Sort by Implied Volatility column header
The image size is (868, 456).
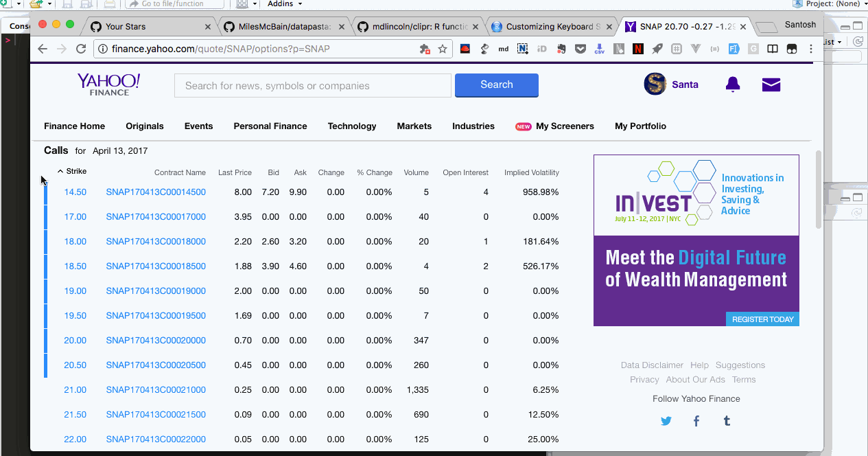532,173
